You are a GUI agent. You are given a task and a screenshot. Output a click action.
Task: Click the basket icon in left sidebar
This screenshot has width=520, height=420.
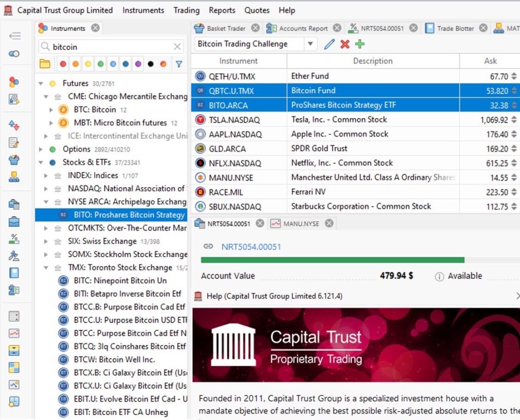tap(14, 160)
